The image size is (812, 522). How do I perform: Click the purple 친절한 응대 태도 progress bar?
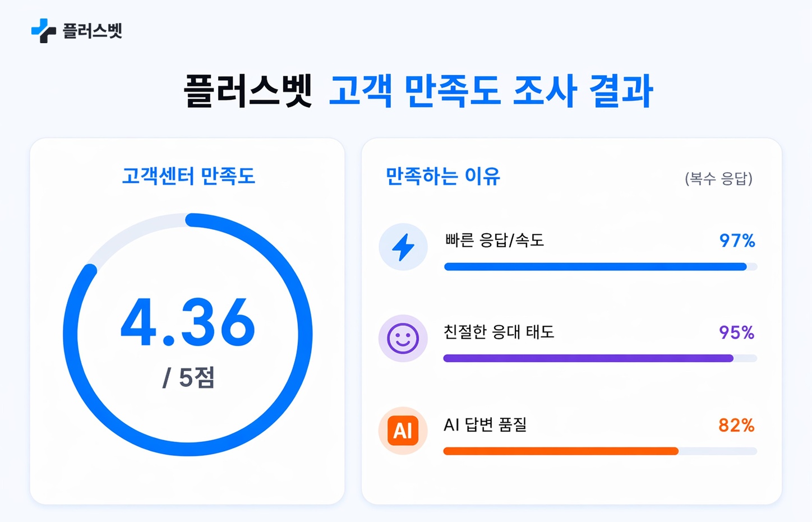click(588, 358)
